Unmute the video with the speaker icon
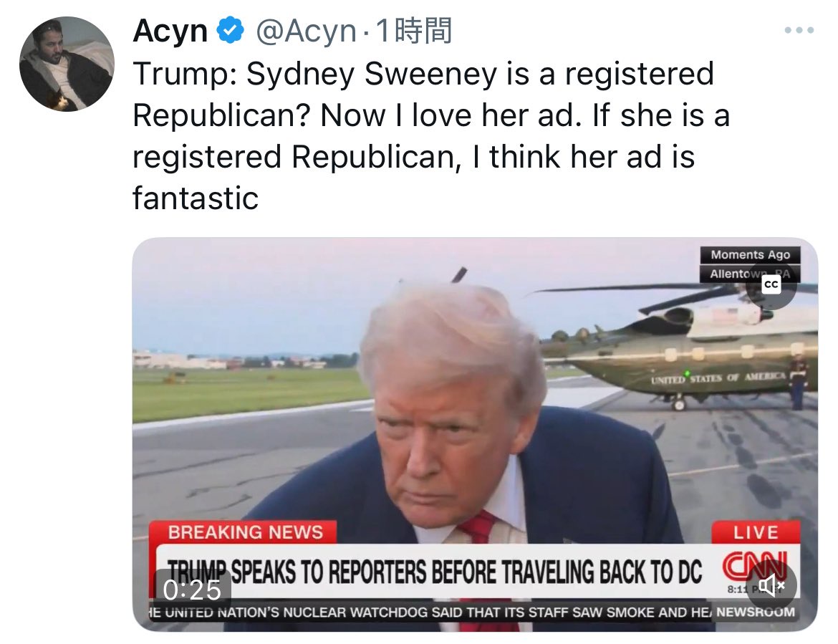Screen dimensions: 838x644 771,586
